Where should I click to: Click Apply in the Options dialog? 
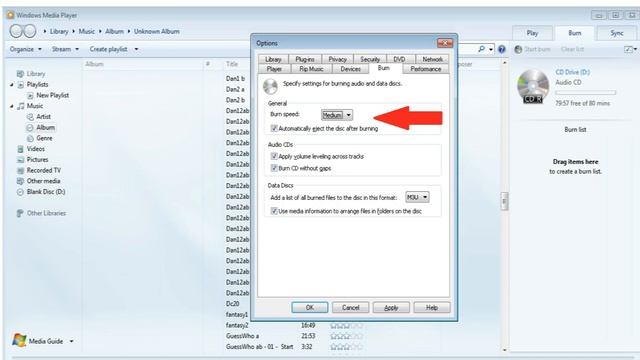391,307
